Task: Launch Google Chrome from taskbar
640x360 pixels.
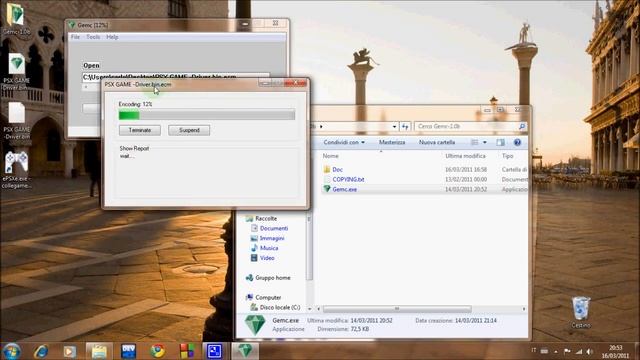Action: (158, 351)
